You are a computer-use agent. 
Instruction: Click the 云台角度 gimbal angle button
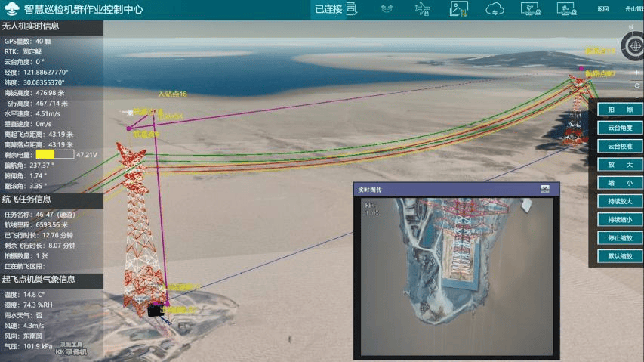coord(619,128)
